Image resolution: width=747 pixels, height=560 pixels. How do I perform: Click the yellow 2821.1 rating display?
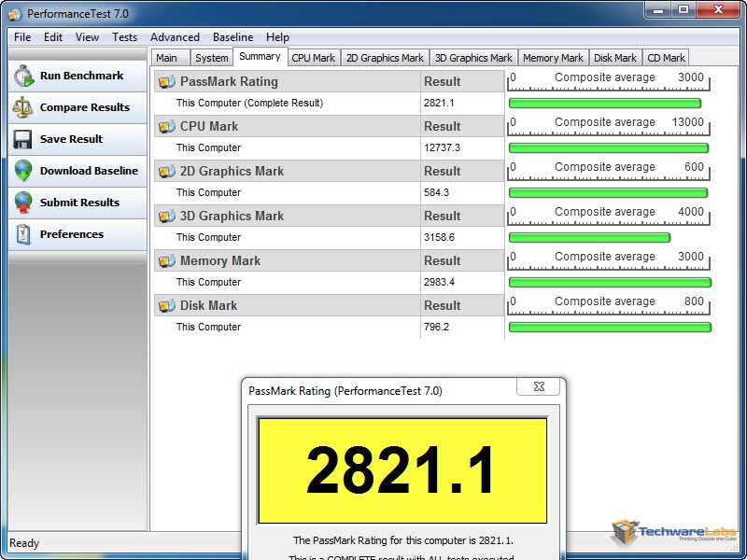coord(402,470)
